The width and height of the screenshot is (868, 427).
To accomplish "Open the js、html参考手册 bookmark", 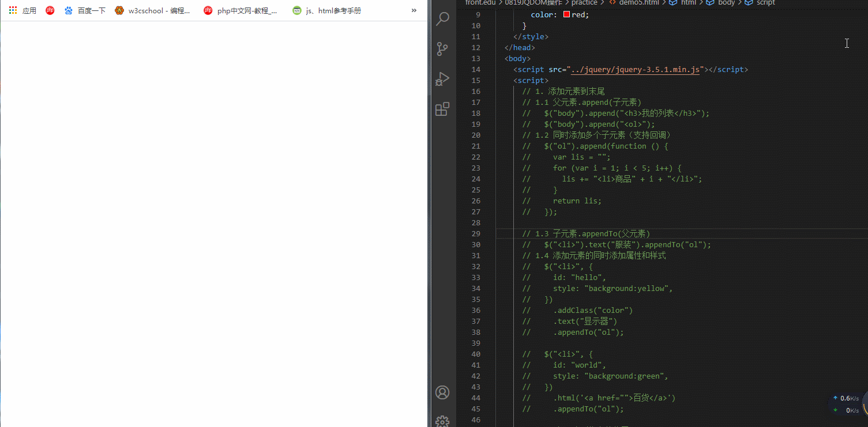I will (x=326, y=10).
